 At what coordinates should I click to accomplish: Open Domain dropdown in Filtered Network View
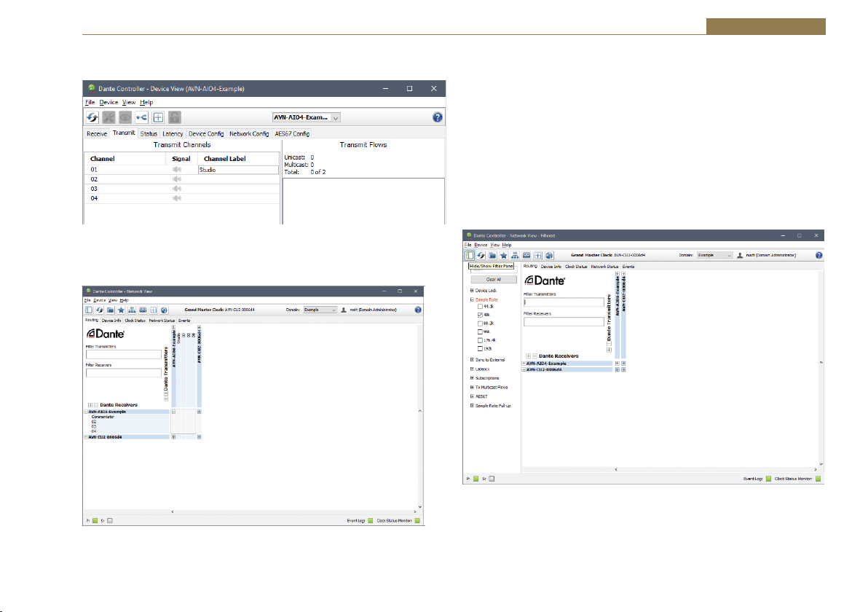[714, 255]
